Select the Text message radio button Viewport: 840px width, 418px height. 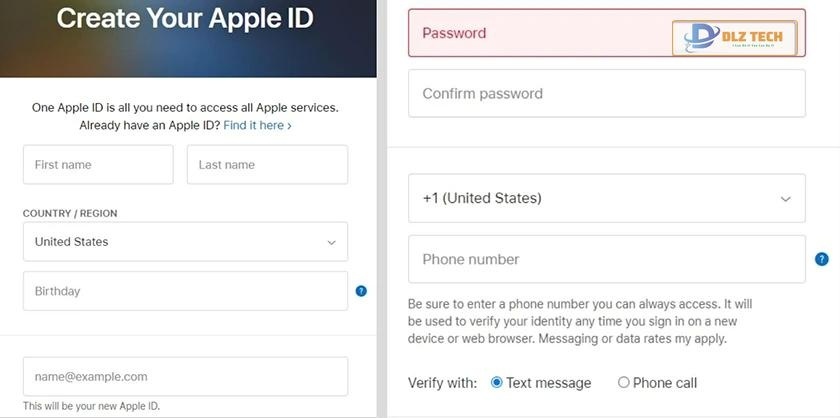pos(497,383)
